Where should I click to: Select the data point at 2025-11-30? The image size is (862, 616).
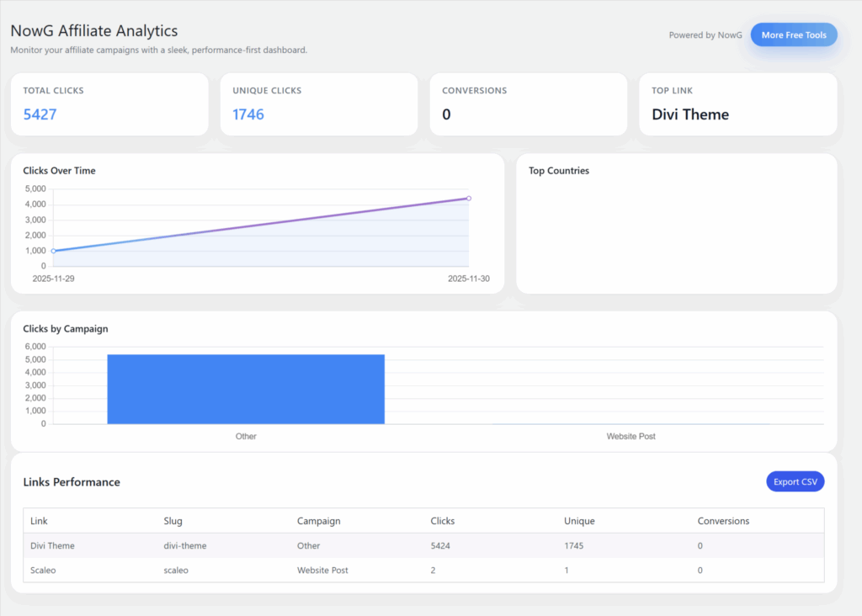(x=468, y=199)
